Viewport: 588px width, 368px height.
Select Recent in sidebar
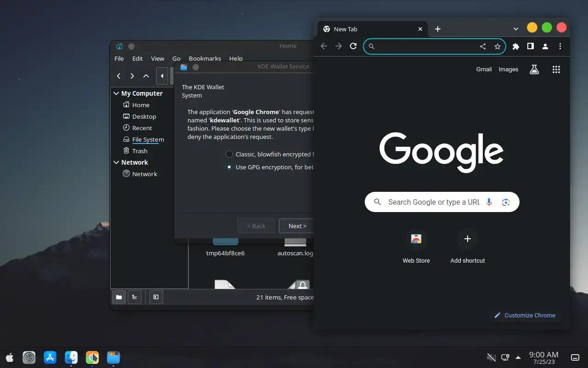pos(142,128)
